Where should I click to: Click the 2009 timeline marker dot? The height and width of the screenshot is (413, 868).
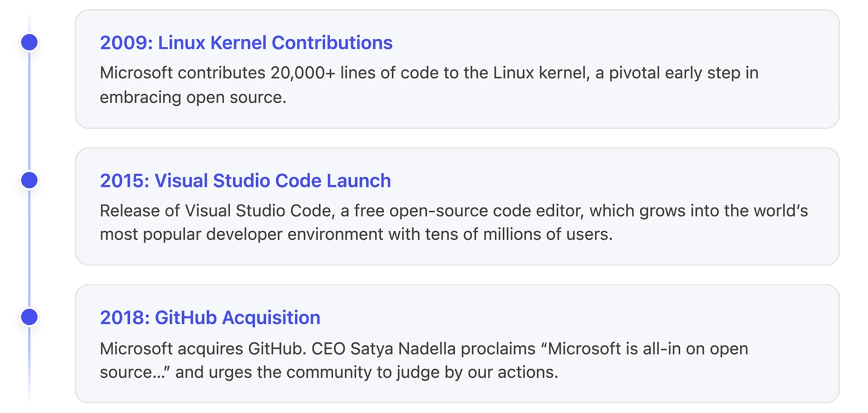[29, 43]
